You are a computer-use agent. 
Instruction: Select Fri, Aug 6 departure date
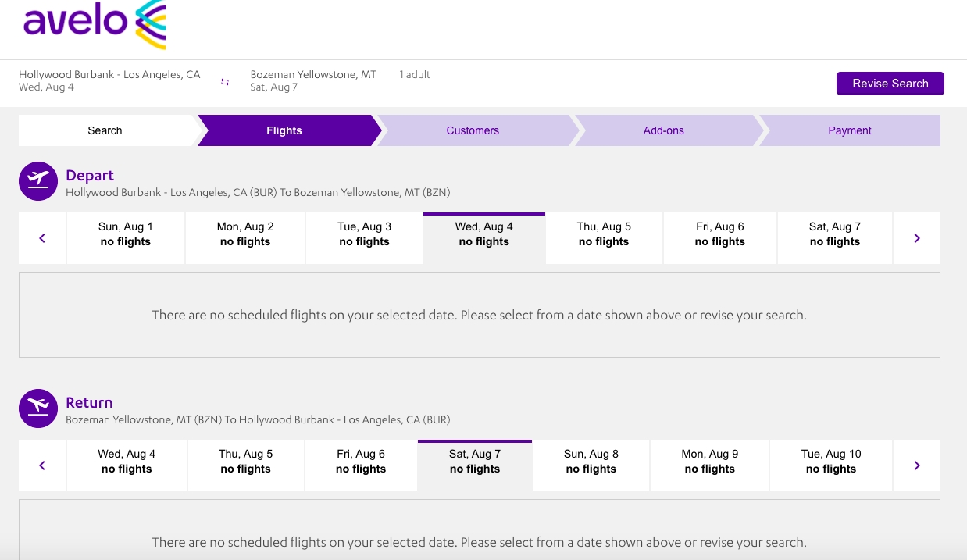[720, 238]
